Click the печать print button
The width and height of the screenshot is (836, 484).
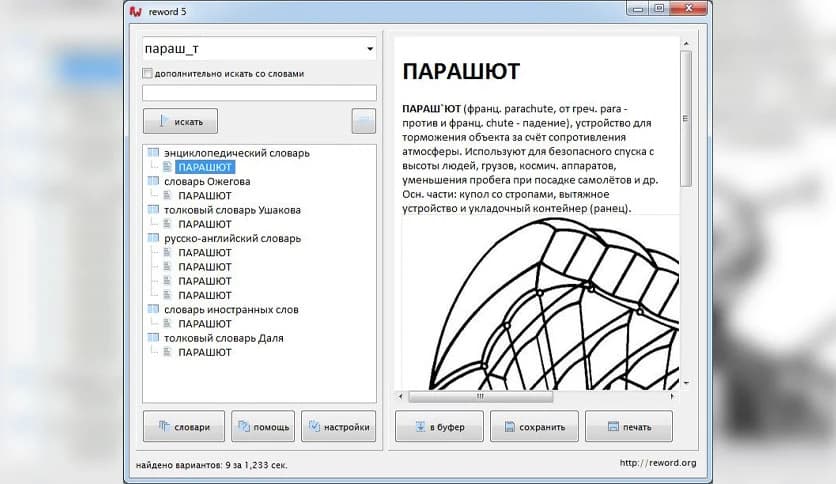click(629, 426)
